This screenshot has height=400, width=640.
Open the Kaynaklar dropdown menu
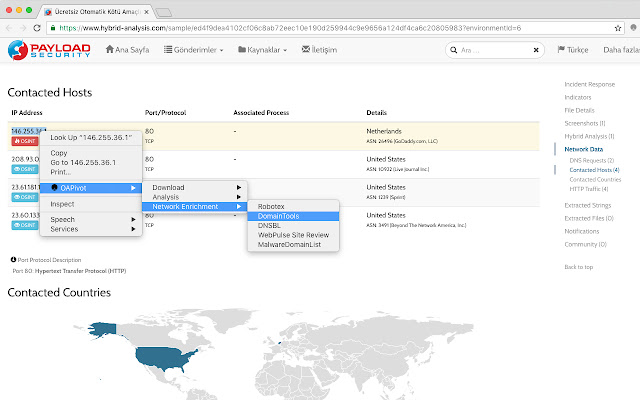(x=263, y=49)
